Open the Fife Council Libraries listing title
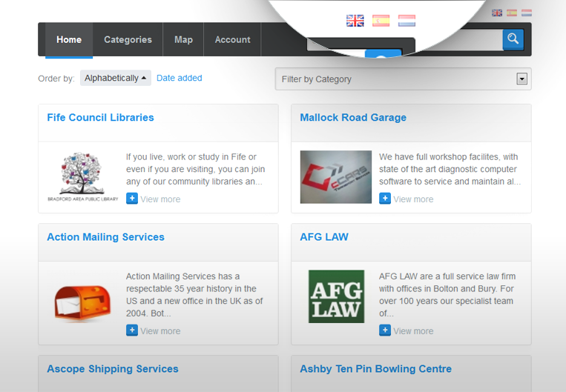This screenshot has height=392, width=566. (100, 118)
